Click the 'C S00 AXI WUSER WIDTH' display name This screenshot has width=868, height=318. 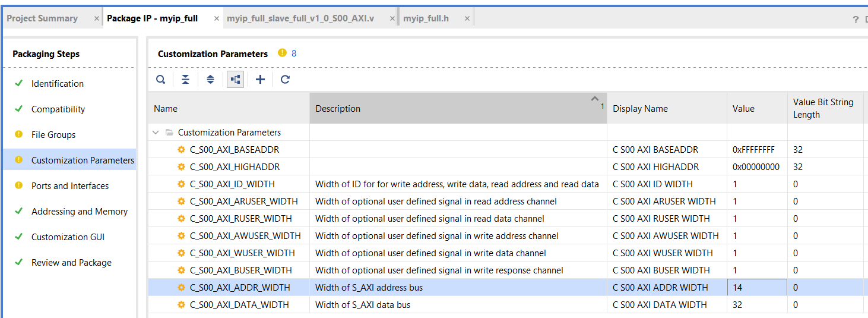point(661,253)
